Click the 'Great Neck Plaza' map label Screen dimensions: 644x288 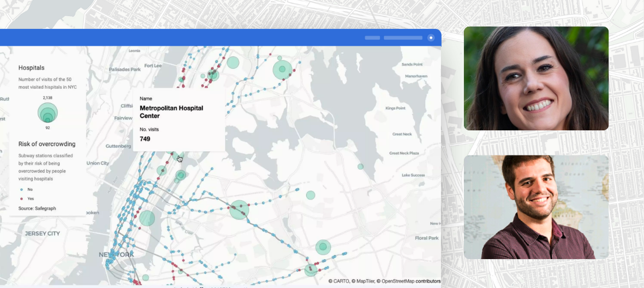pos(404,153)
